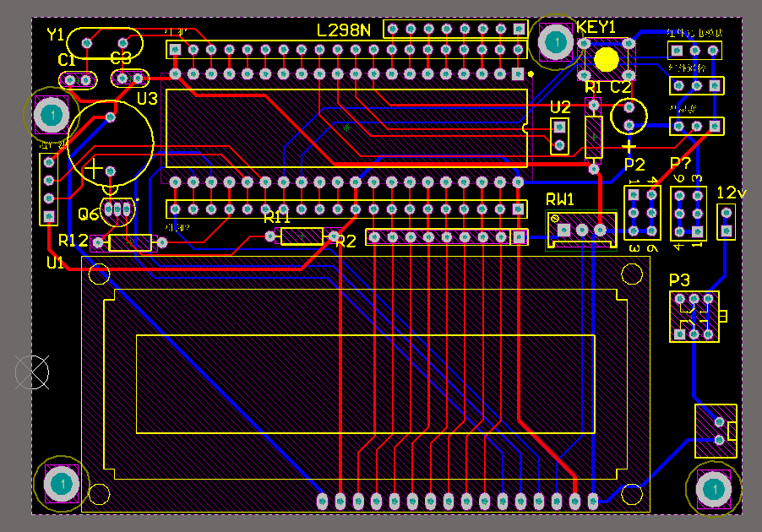Click the P3 switch footprint
Image resolution: width=762 pixels, height=532 pixels.
[694, 317]
